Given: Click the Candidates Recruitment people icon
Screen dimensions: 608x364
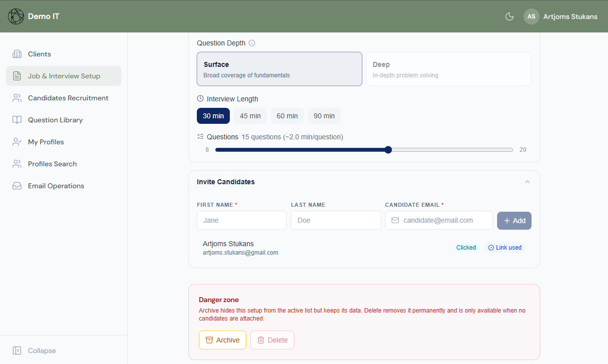Looking at the screenshot, I should tap(17, 98).
